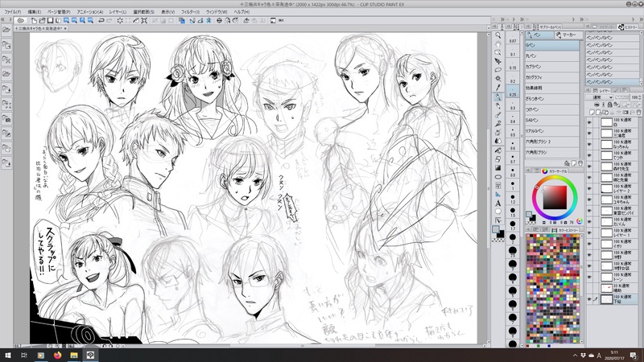This screenshot has height=362, width=644.
Task: Select the リアルGペン sub tool
Action: pyautogui.click(x=552, y=131)
